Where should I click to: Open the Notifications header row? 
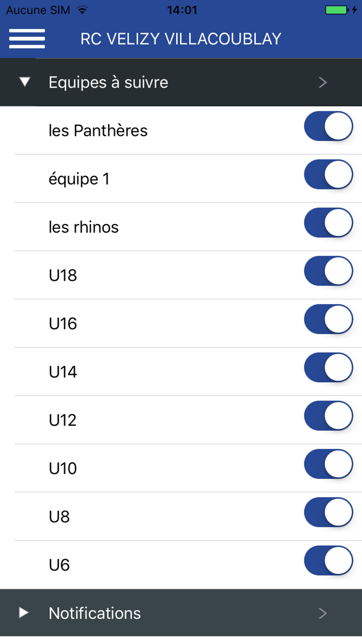click(x=181, y=612)
